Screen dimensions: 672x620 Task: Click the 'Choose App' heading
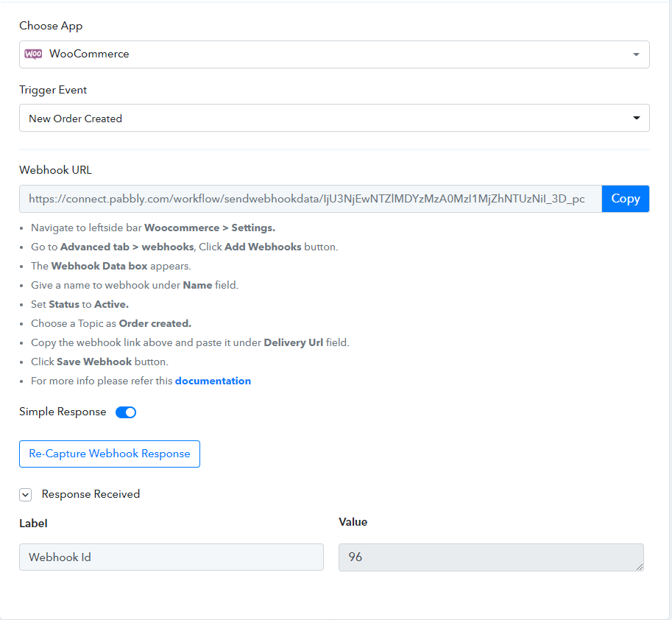51,27
